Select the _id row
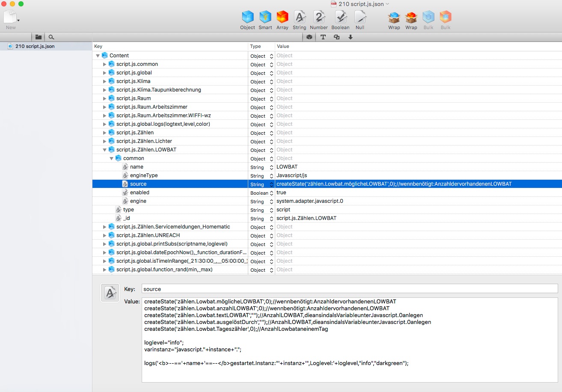Image resolution: width=562 pixels, height=392 pixels. click(327, 218)
